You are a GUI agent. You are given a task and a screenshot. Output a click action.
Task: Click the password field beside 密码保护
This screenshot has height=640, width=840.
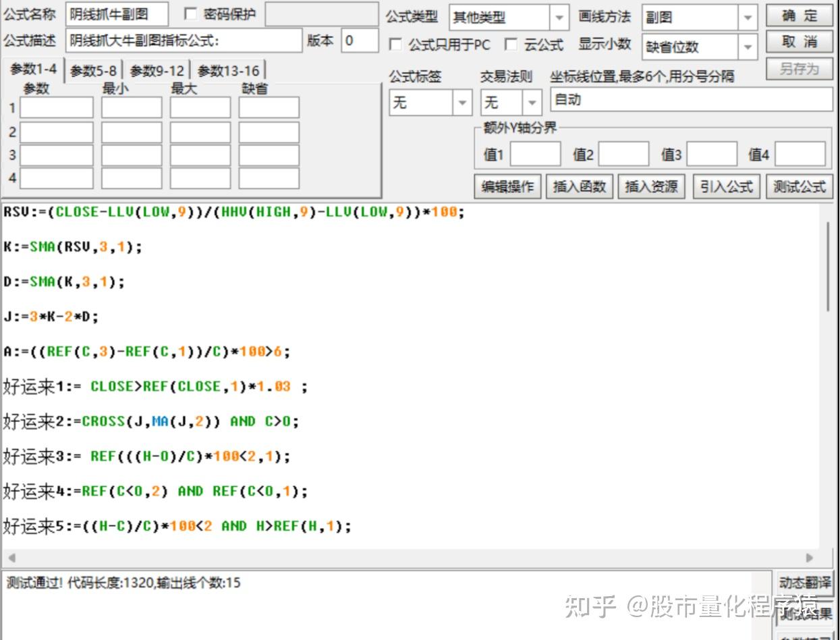(x=322, y=14)
